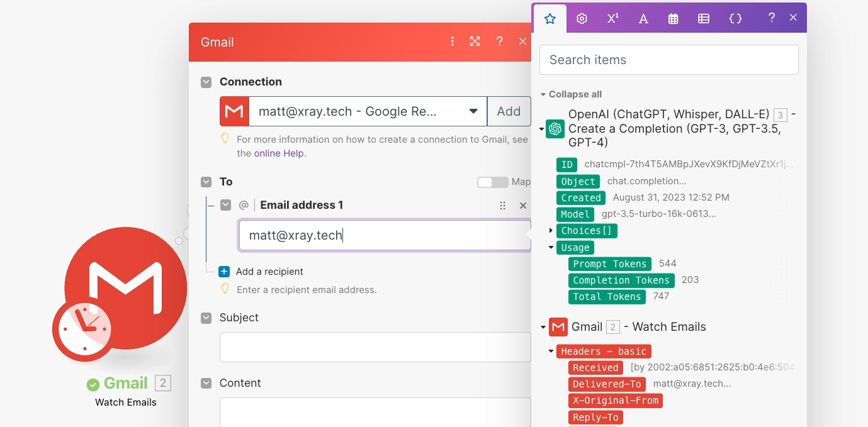Open the general functions gear tab
The height and width of the screenshot is (427, 868).
tap(582, 19)
